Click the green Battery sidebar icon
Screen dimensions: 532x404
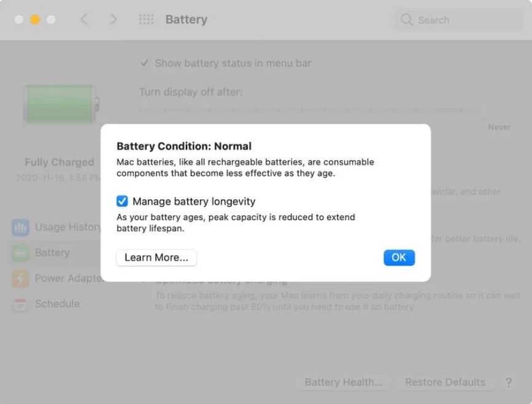20,253
